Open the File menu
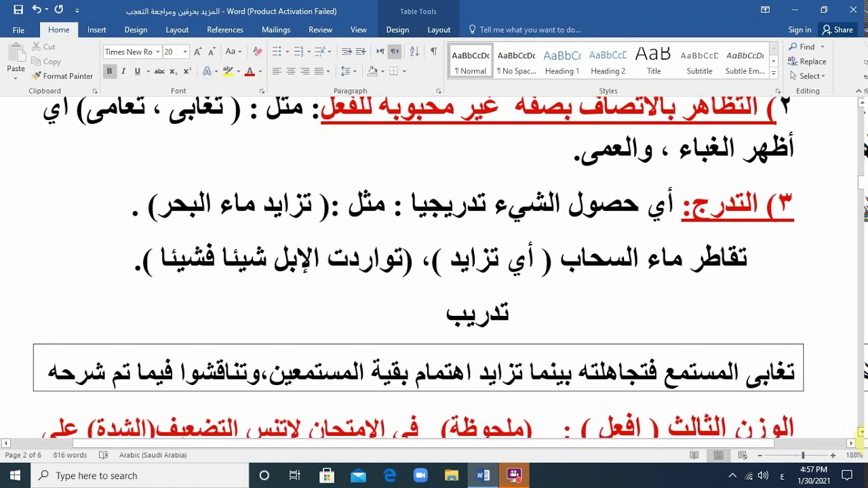 (x=18, y=30)
